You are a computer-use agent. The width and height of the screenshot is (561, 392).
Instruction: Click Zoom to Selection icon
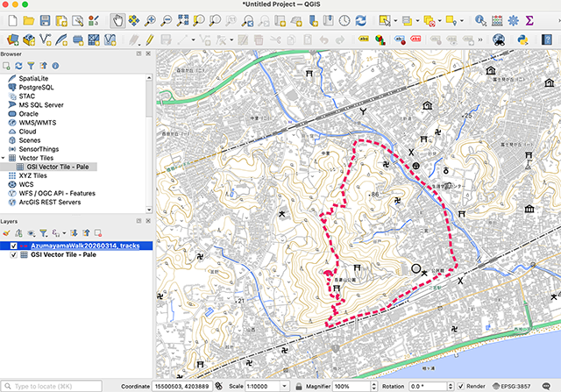point(199,20)
